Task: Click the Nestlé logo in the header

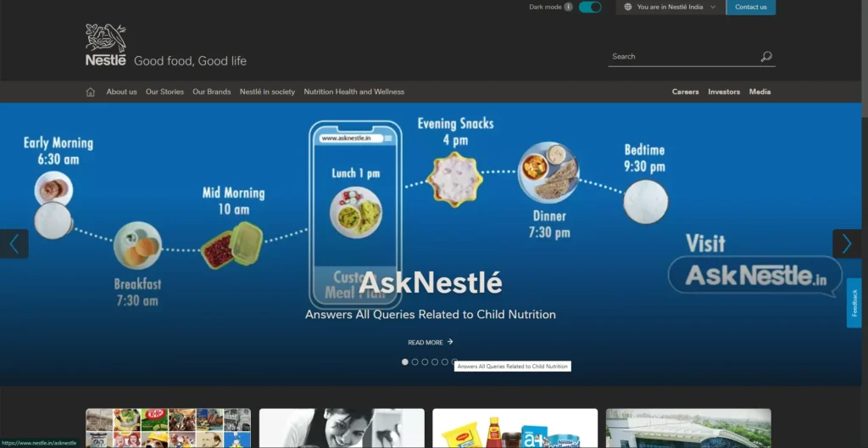Action: tap(106, 46)
